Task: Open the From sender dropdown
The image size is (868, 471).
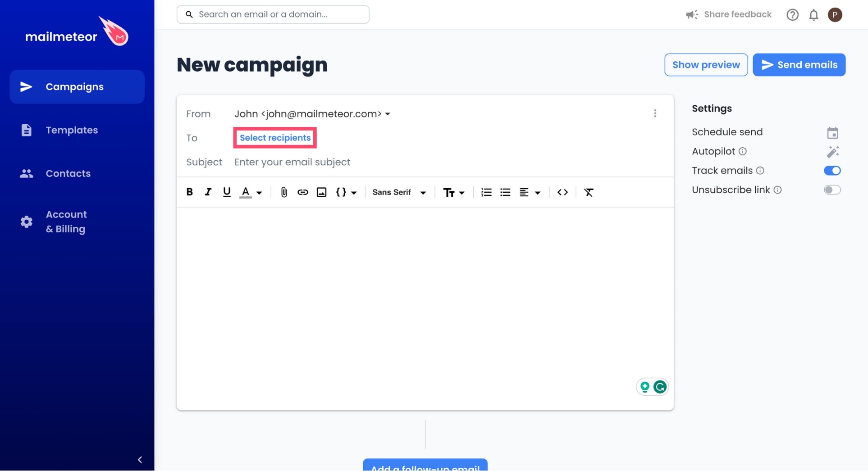Action: coord(312,114)
